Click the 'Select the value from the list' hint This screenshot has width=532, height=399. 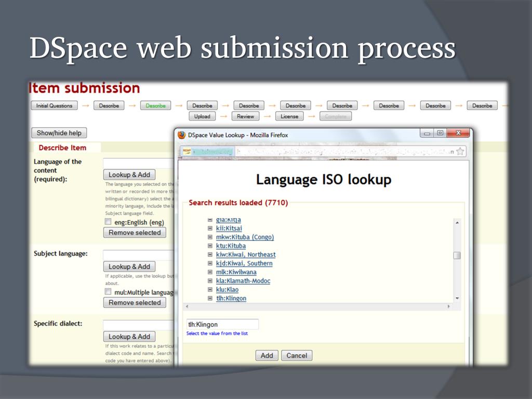[x=217, y=334]
